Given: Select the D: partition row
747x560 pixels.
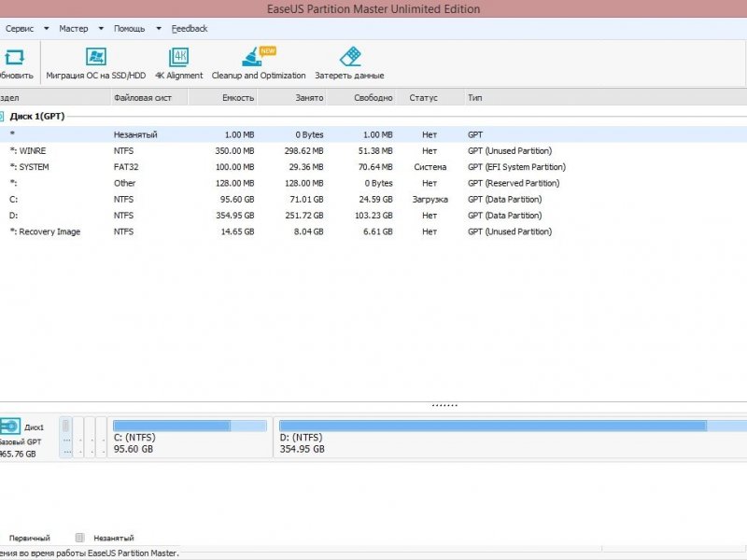Looking at the screenshot, I should pos(373,216).
